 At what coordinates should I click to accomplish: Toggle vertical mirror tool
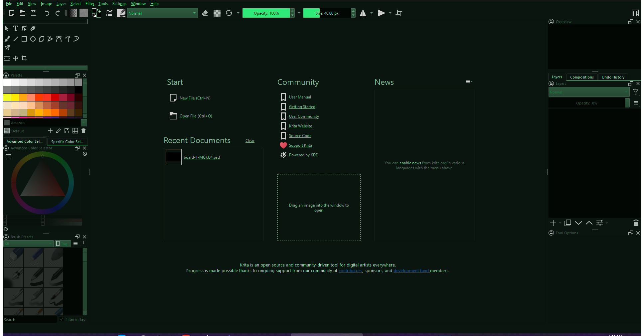(381, 13)
